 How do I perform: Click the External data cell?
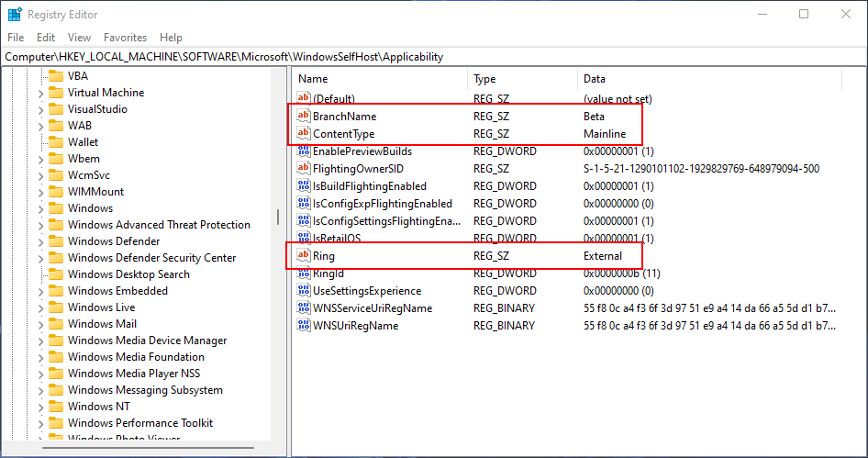(x=603, y=256)
